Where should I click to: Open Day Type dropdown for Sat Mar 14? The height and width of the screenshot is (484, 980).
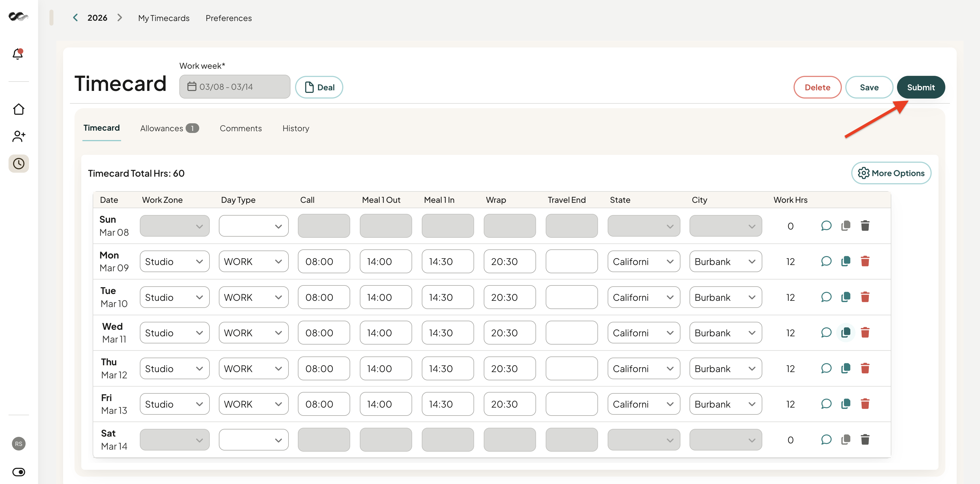tap(253, 440)
